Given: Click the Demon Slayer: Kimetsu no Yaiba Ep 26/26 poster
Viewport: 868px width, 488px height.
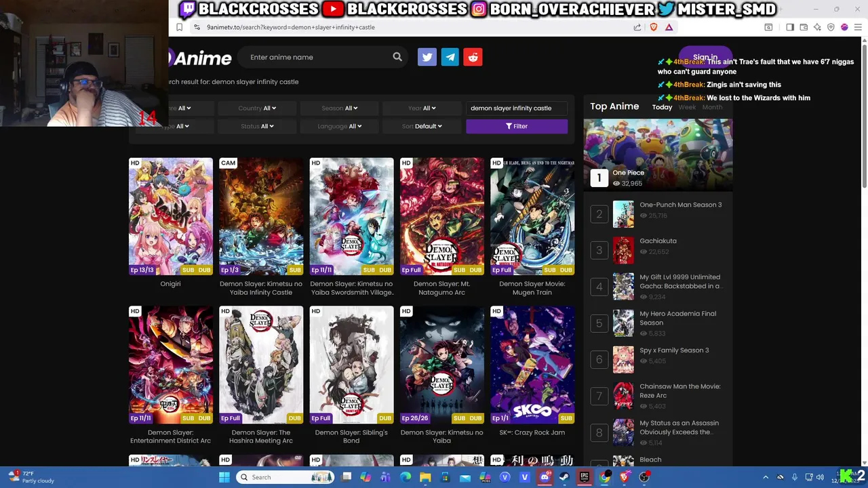Looking at the screenshot, I should 442,365.
